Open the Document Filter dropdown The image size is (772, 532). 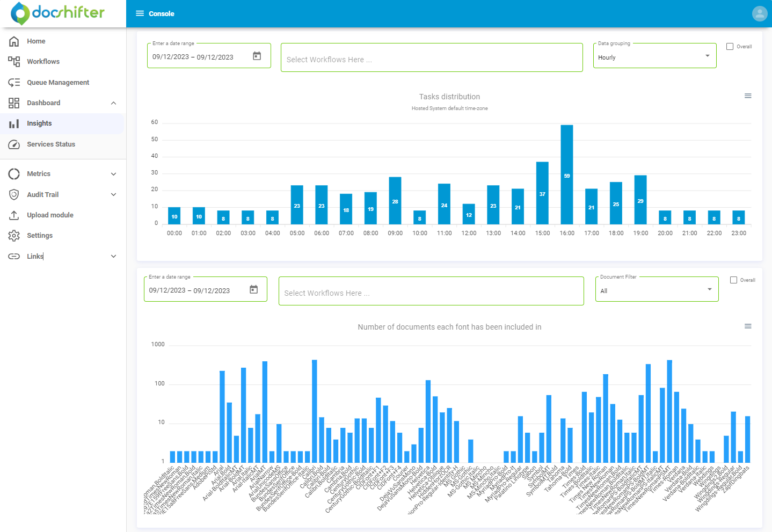pos(656,290)
